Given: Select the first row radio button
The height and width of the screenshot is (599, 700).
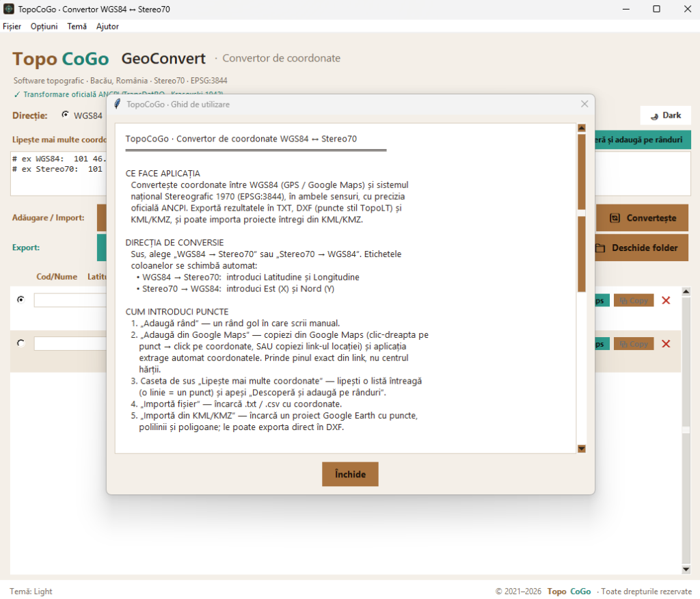Looking at the screenshot, I should [21, 299].
